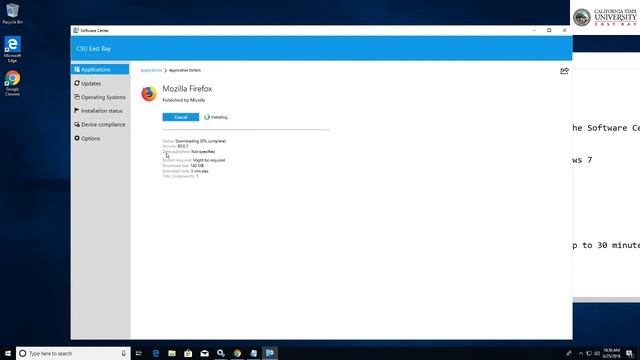Screen dimensions: 640x360
Task: Click the "140 MB" download size value
Action: click(197, 166)
